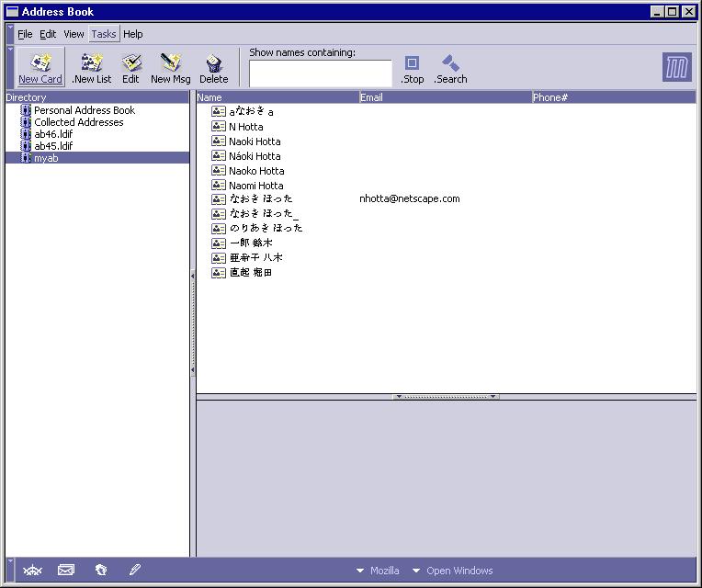Screen dimensions: 702x588
Task: Open the Mail envelope icon in the status bar
Action: pyautogui.click(x=66, y=571)
